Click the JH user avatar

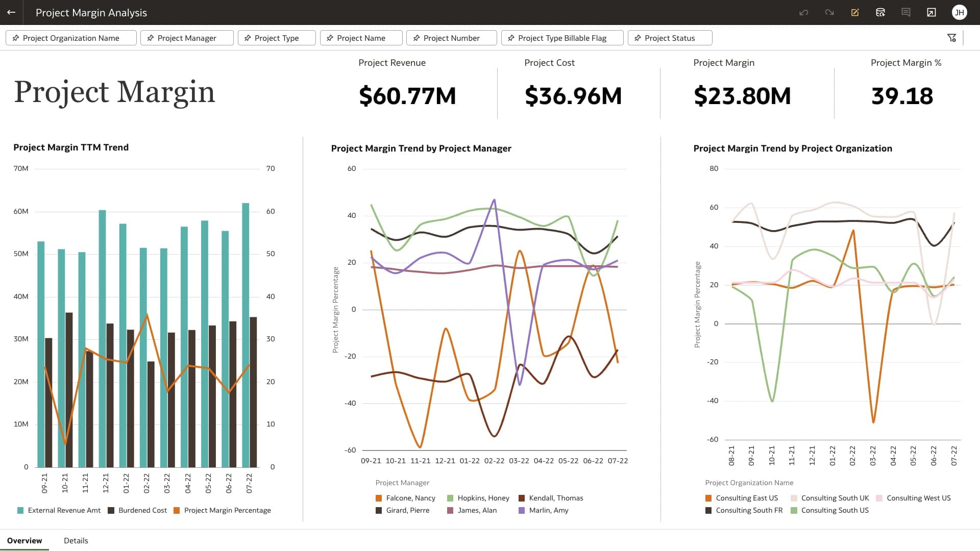click(960, 13)
